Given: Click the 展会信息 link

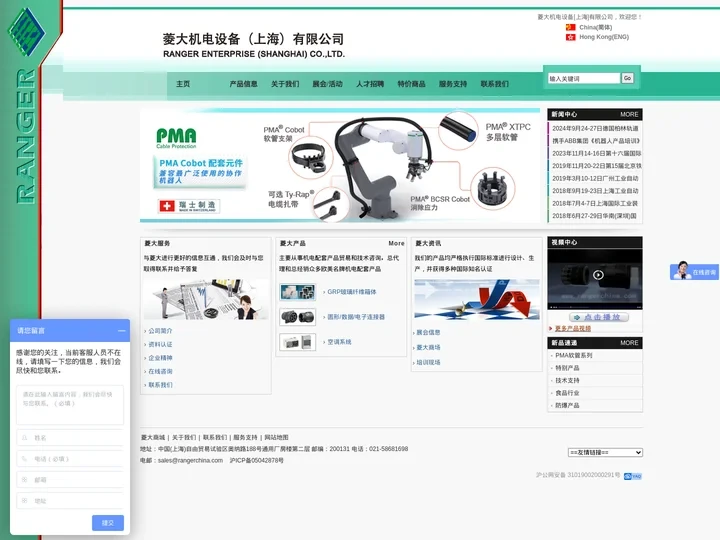Looking at the screenshot, I should (x=428, y=332).
